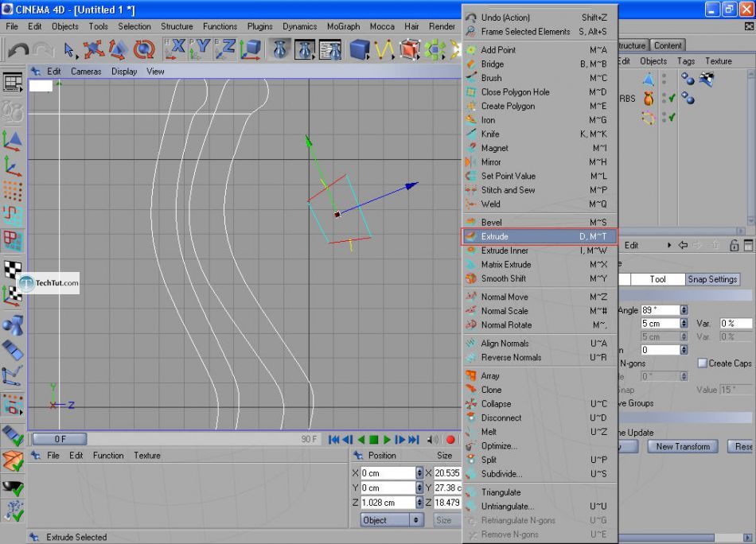The height and width of the screenshot is (544, 756).
Task: Choose Extrude from the Structure menu
Action: [x=539, y=236]
